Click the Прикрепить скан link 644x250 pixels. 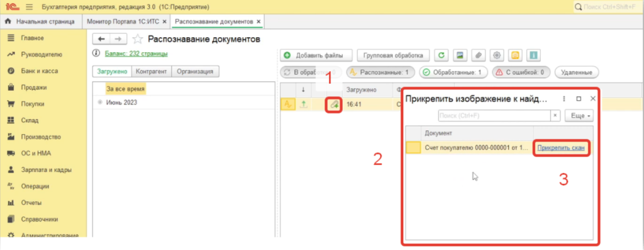pos(561,148)
